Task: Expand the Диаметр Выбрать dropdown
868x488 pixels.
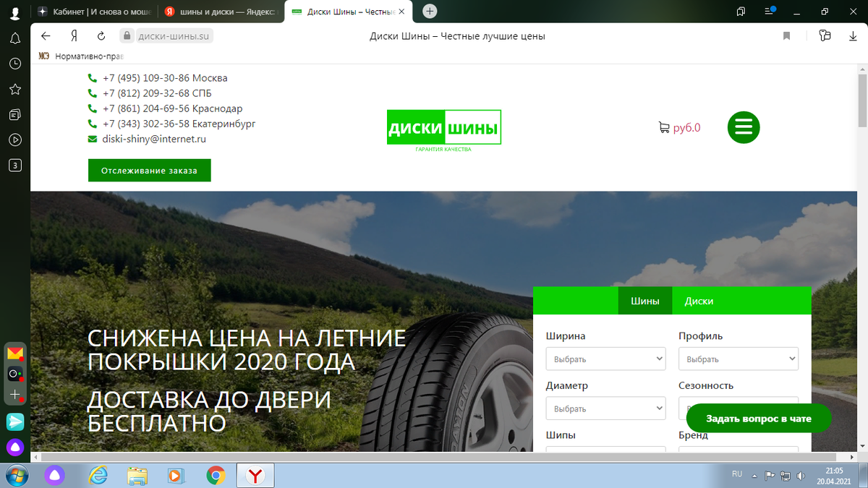Action: (x=605, y=408)
